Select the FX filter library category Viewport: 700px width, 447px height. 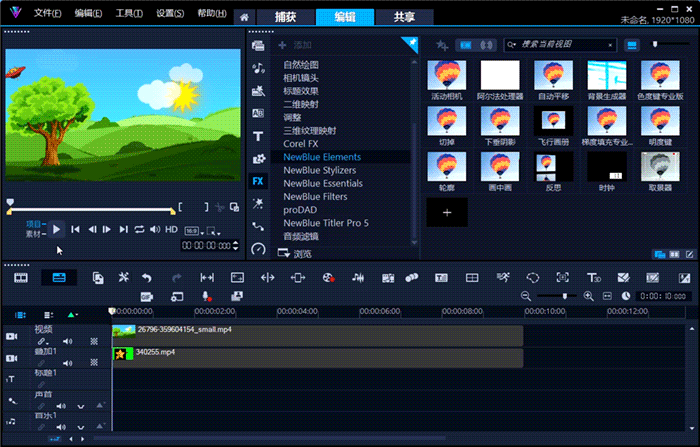pos(258,181)
